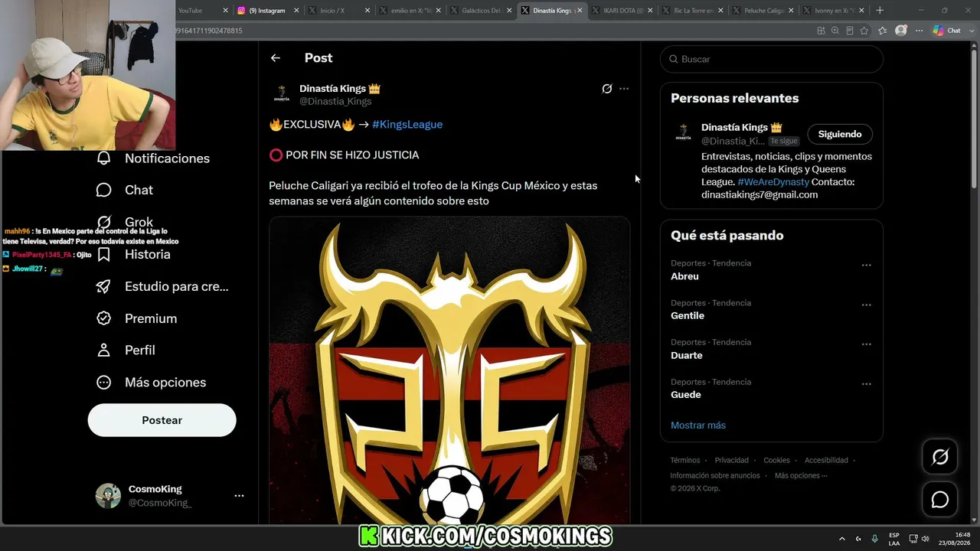Toggle the Siguiendo follow button
980x551 pixels.
(x=840, y=134)
